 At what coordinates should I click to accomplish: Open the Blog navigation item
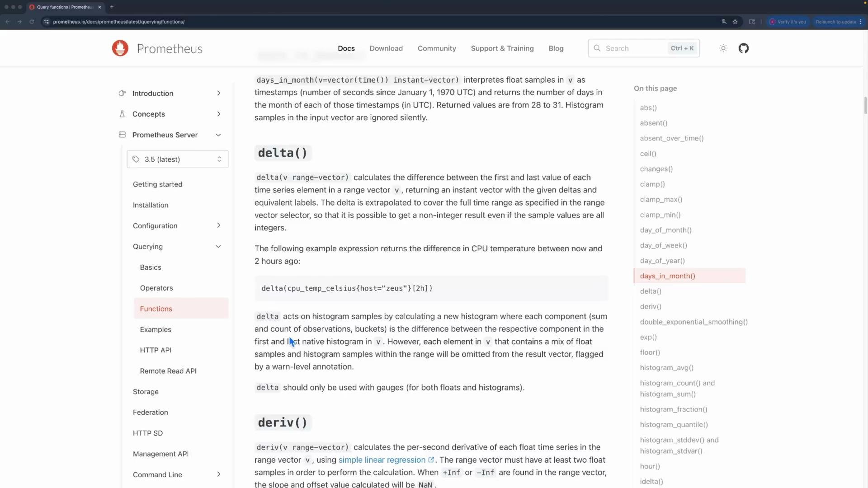556,48
